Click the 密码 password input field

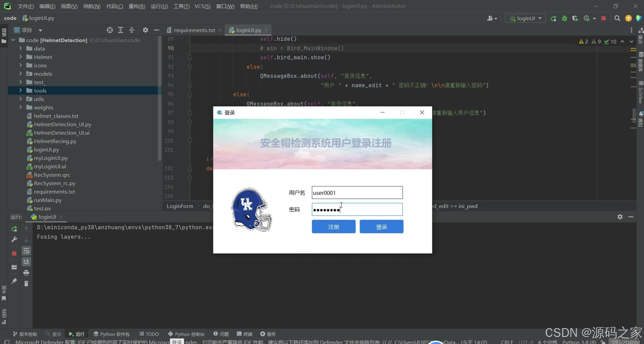(357, 209)
